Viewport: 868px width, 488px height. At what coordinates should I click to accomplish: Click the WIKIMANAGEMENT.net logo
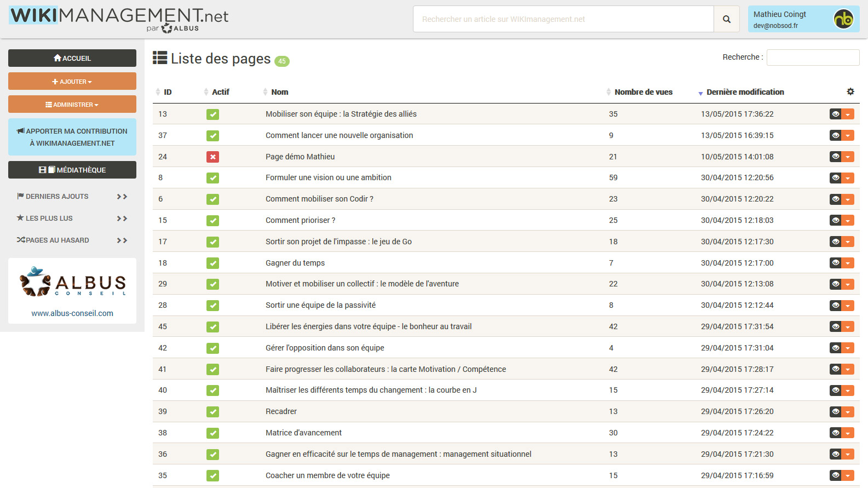(119, 19)
